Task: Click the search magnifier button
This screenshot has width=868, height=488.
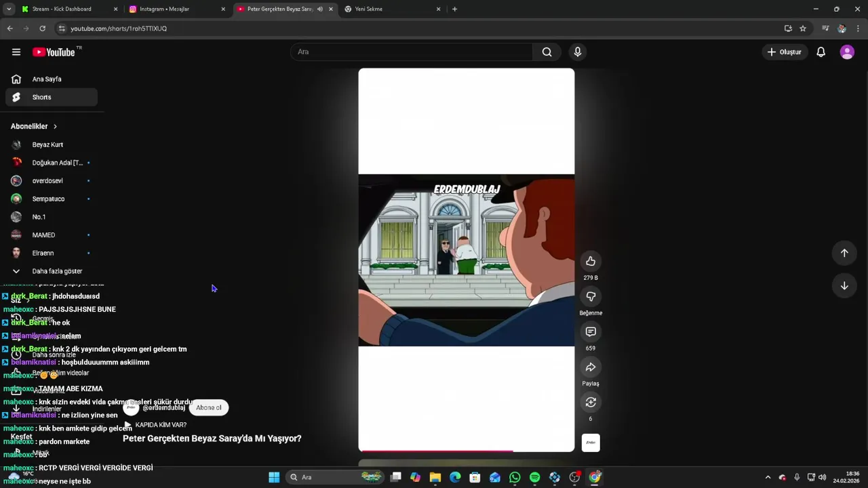Action: coord(547,52)
